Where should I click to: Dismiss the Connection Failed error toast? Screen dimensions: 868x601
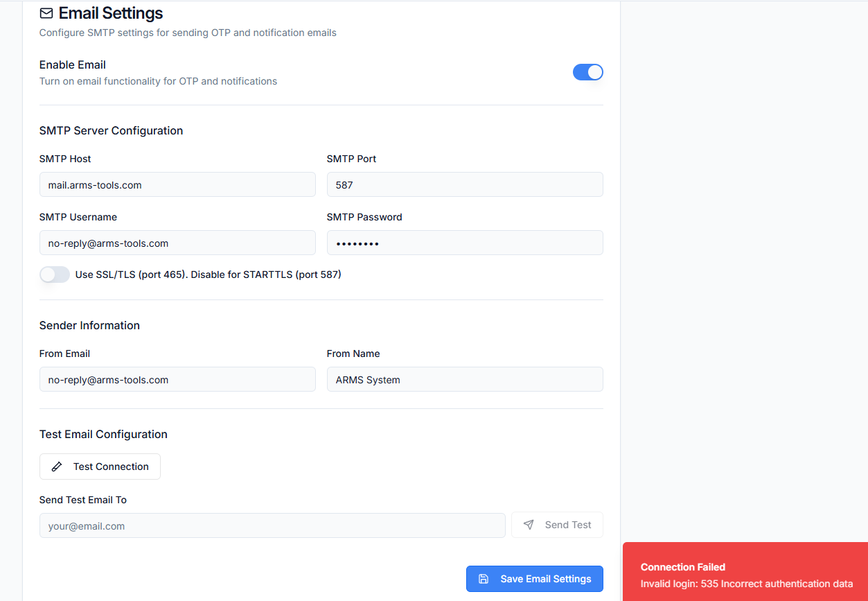coord(745,575)
